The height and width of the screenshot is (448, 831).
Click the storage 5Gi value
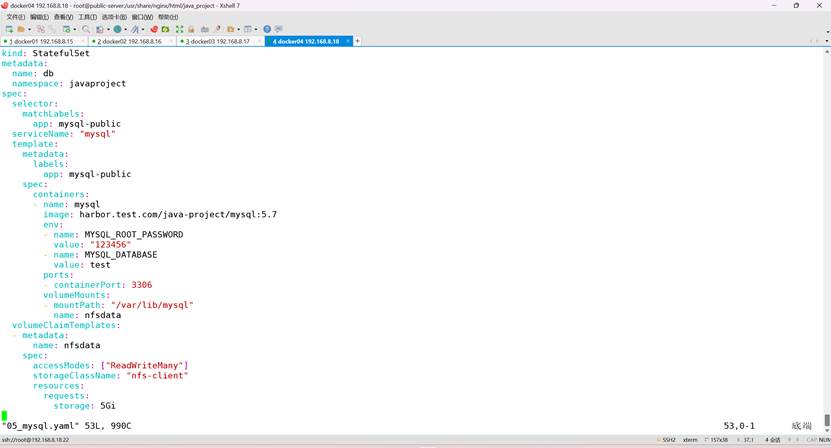(108, 406)
